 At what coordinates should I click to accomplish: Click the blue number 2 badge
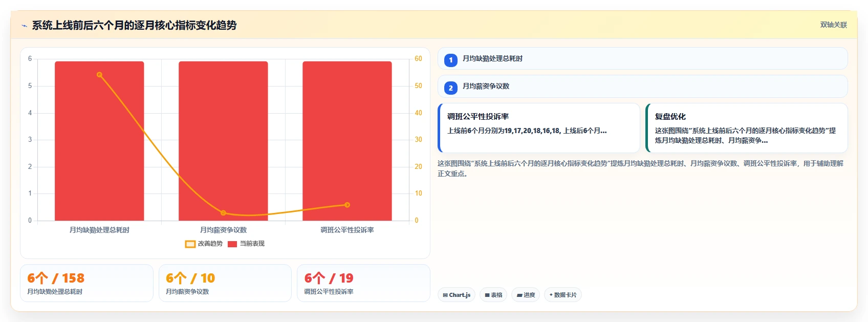[x=450, y=88]
